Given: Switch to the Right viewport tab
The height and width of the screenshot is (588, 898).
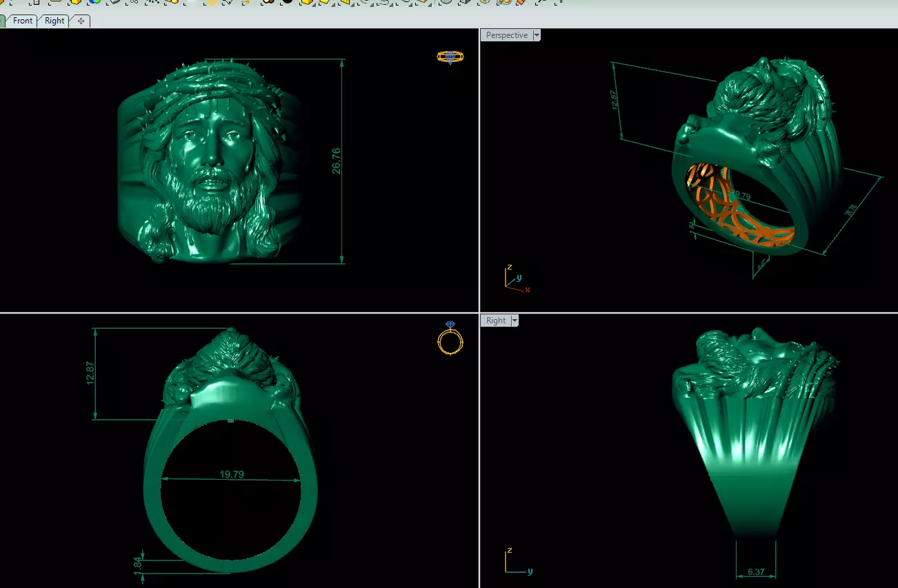Looking at the screenshot, I should [54, 21].
